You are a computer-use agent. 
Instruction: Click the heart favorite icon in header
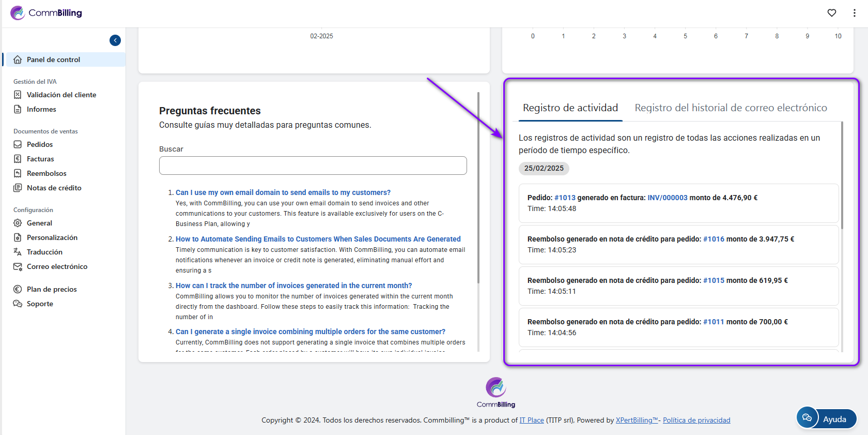click(x=832, y=13)
